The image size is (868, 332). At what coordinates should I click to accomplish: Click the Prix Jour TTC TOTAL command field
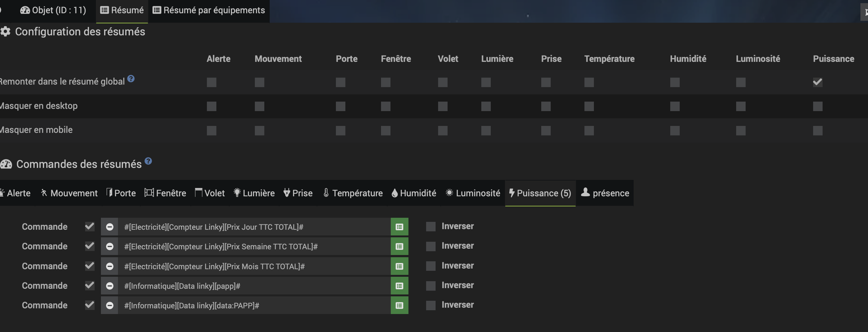coord(254,227)
